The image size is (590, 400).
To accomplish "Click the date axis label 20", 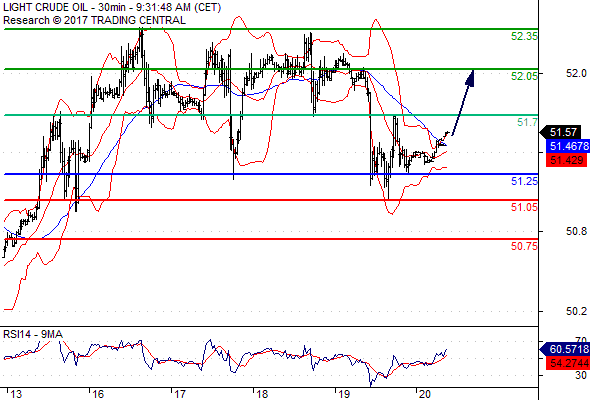I will click(x=425, y=394).
